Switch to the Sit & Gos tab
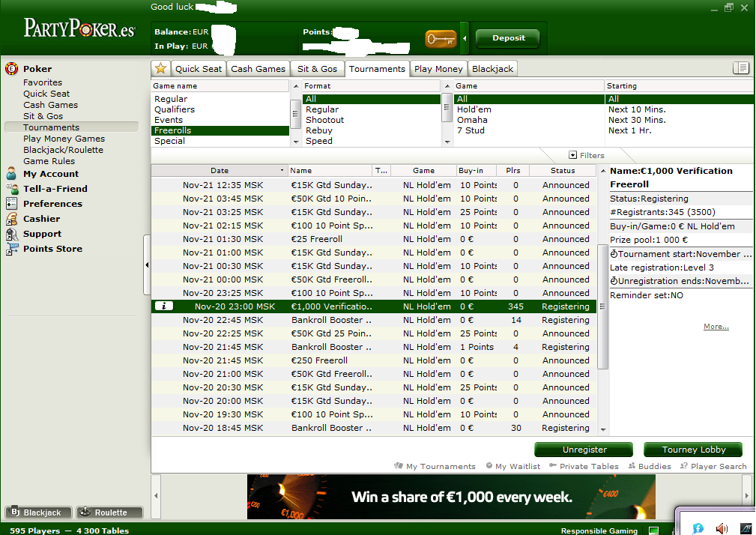756x535 pixels. [x=317, y=68]
